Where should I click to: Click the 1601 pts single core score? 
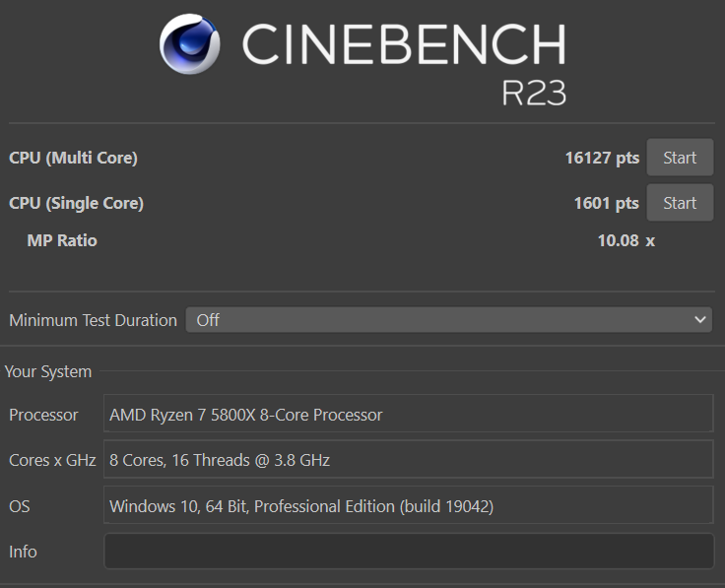606,204
